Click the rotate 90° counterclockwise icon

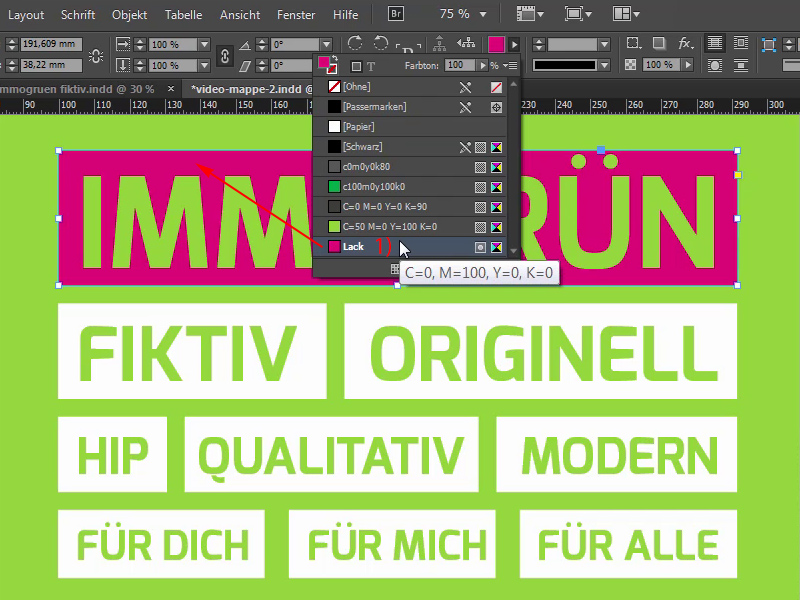pos(381,43)
